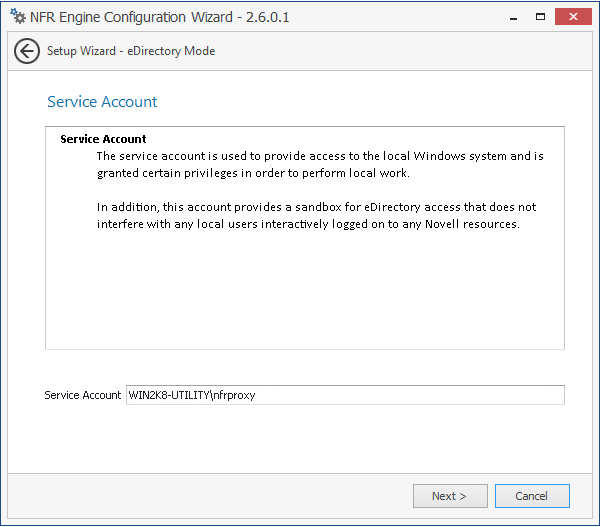Click the version number 2.6.0.1 in title bar

[267, 17]
